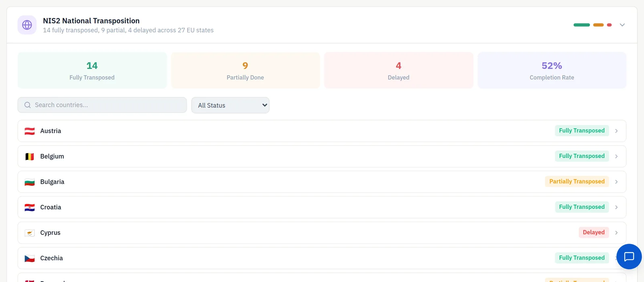Expand the Austria row chevron
The height and width of the screenshot is (282, 644).
[616, 131]
